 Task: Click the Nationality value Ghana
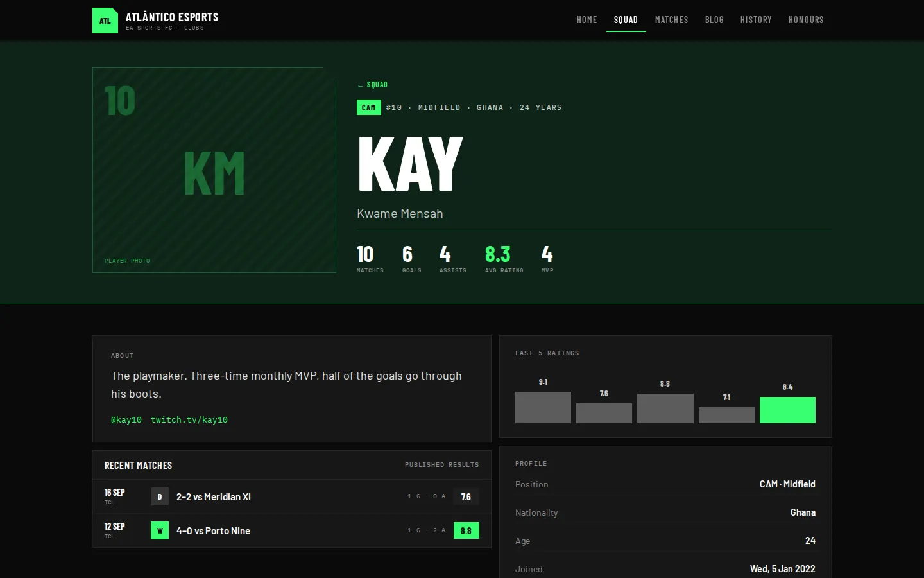click(x=803, y=512)
